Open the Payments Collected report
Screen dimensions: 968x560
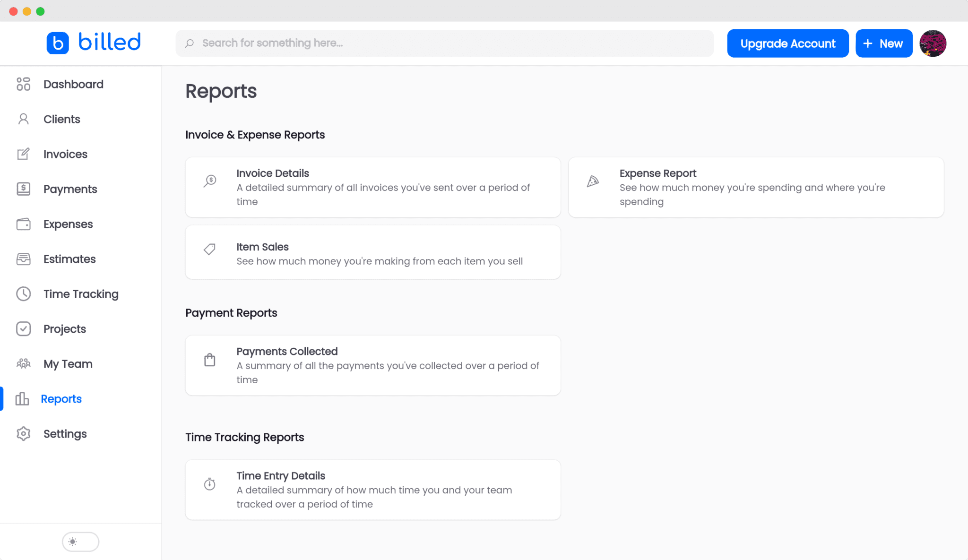point(373,365)
